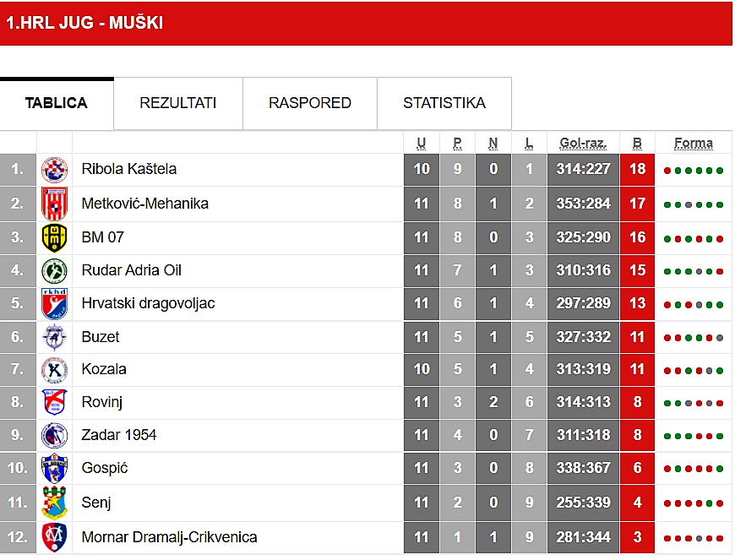The image size is (735, 560).
Task: Click the Gospić team name
Action: 105,468
